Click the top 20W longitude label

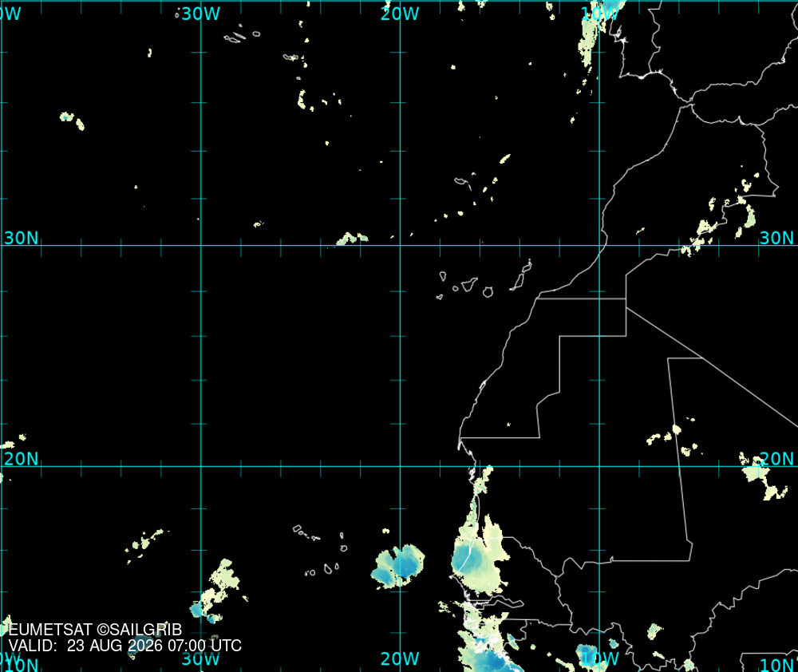400,14
